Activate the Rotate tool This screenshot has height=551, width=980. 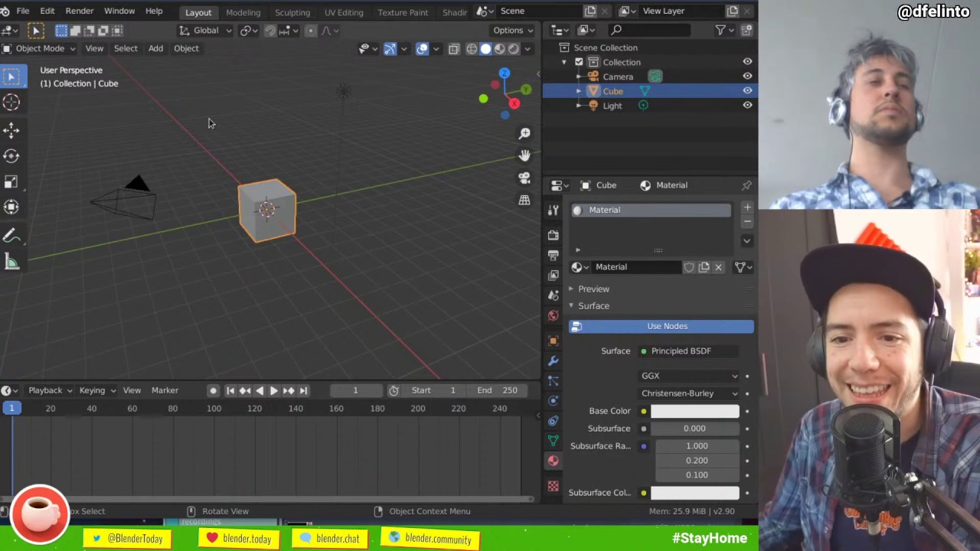coord(11,156)
